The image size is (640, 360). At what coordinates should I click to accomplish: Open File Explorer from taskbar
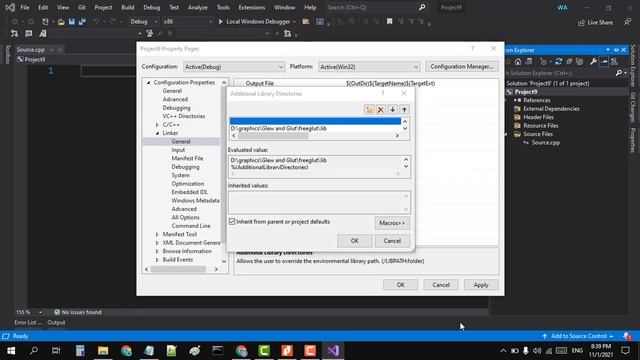tap(103, 351)
